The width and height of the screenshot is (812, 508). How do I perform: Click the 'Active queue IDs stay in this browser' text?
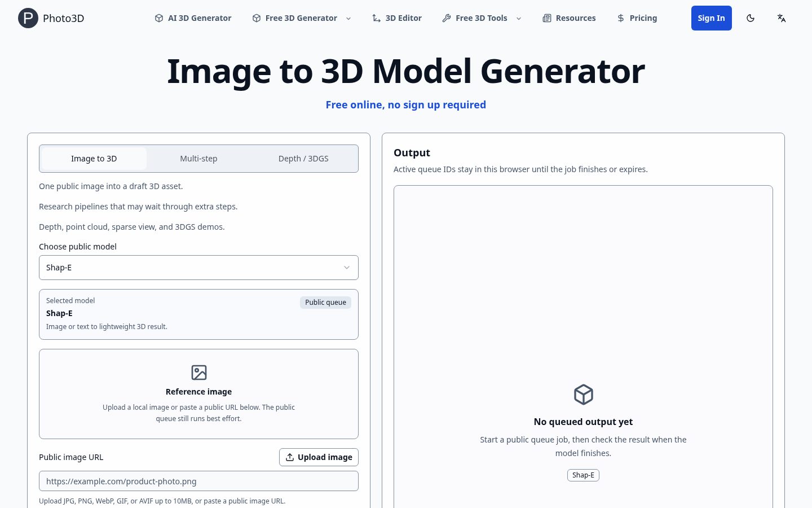coord(520,169)
